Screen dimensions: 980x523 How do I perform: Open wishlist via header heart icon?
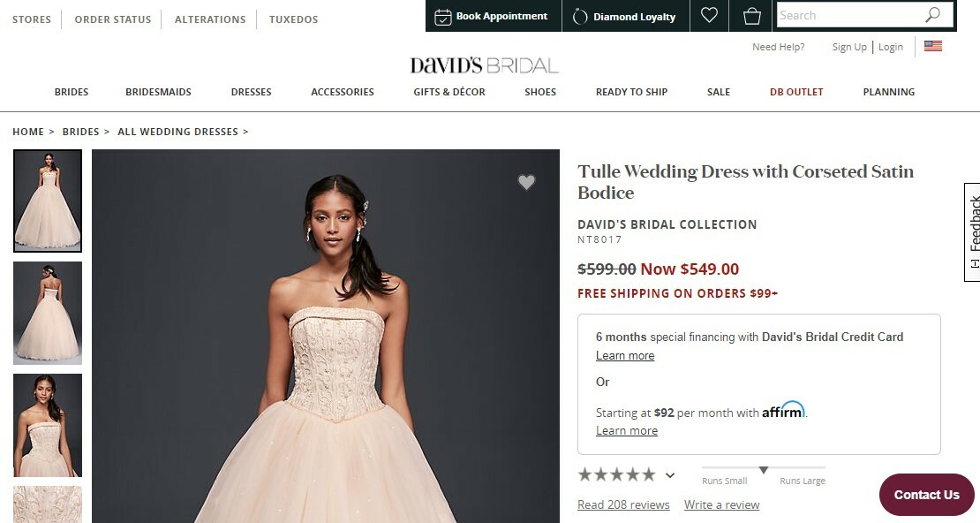click(x=709, y=15)
